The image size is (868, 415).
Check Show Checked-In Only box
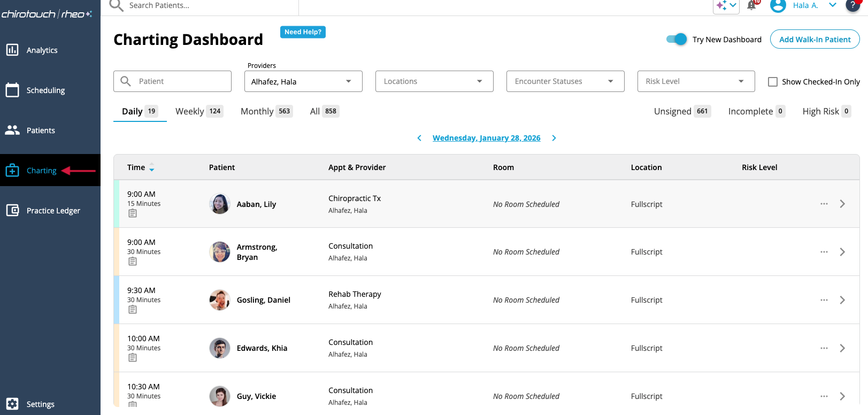click(773, 82)
